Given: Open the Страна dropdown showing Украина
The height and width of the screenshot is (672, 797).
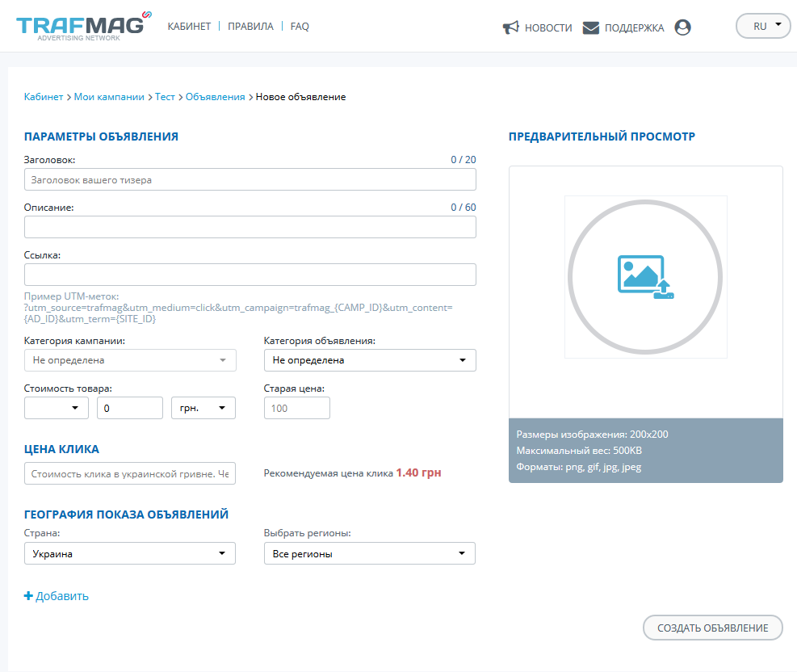Looking at the screenshot, I should coord(130,553).
